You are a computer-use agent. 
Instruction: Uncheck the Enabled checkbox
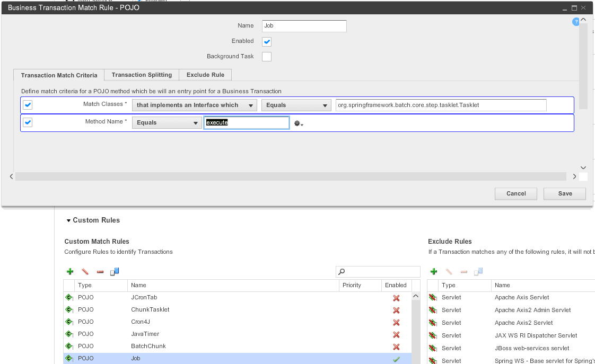[x=267, y=41]
